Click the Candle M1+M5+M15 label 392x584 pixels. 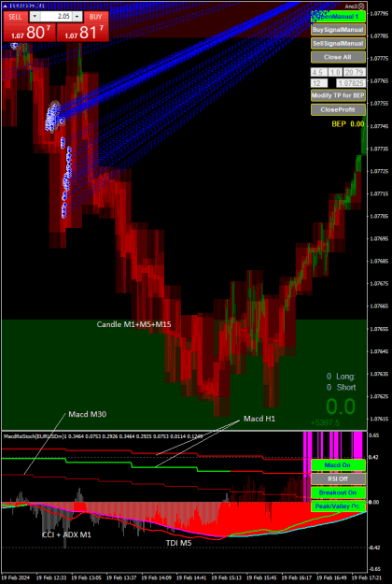(x=133, y=324)
